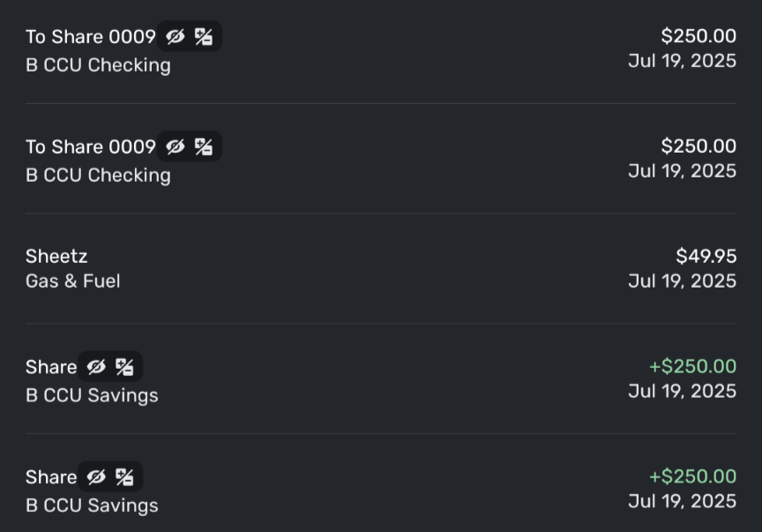The width and height of the screenshot is (762, 532).
Task: Open the Sheetz transaction
Action: (x=381, y=268)
